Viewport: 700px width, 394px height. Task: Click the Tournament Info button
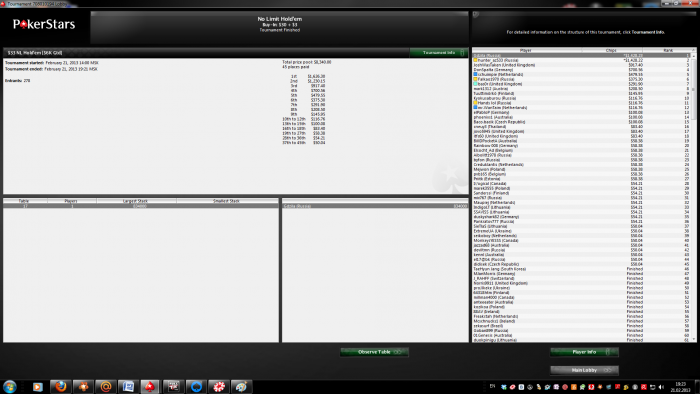(x=439, y=53)
